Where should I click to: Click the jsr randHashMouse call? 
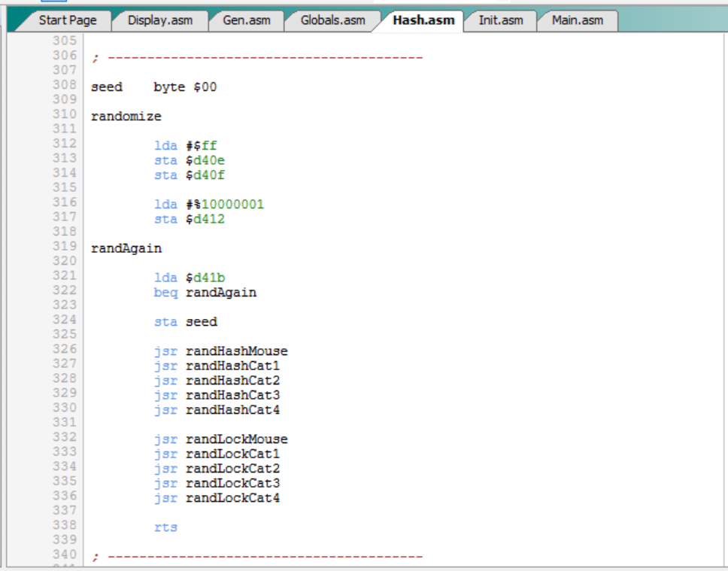tap(220, 351)
